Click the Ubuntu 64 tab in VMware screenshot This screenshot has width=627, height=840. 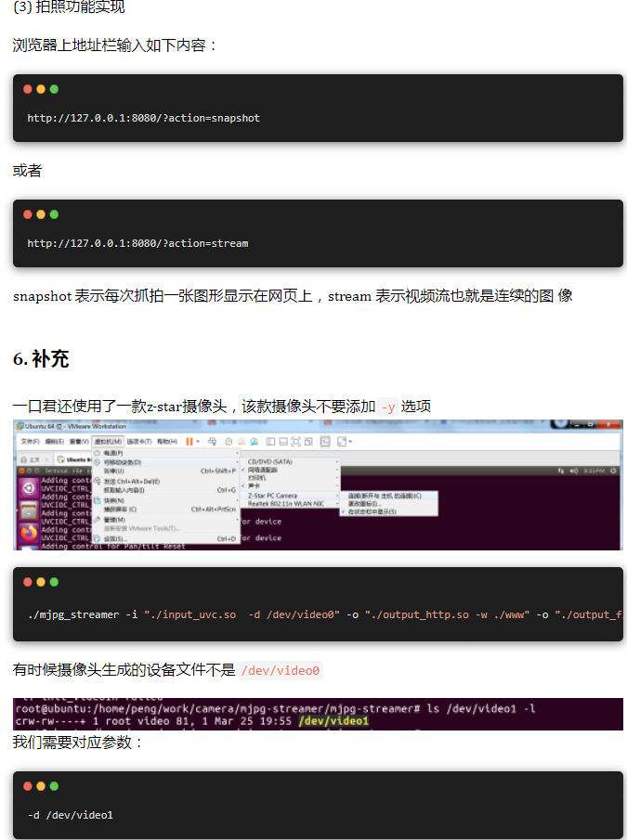coord(74,459)
